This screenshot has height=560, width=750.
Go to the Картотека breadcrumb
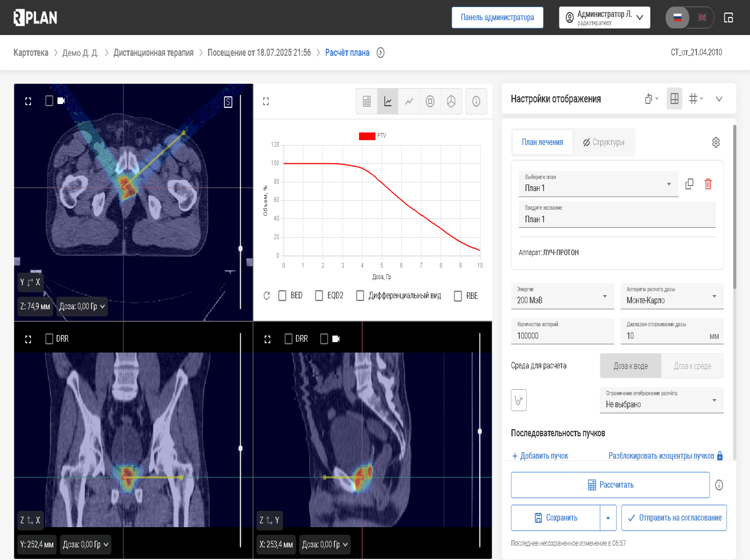[x=31, y=53]
